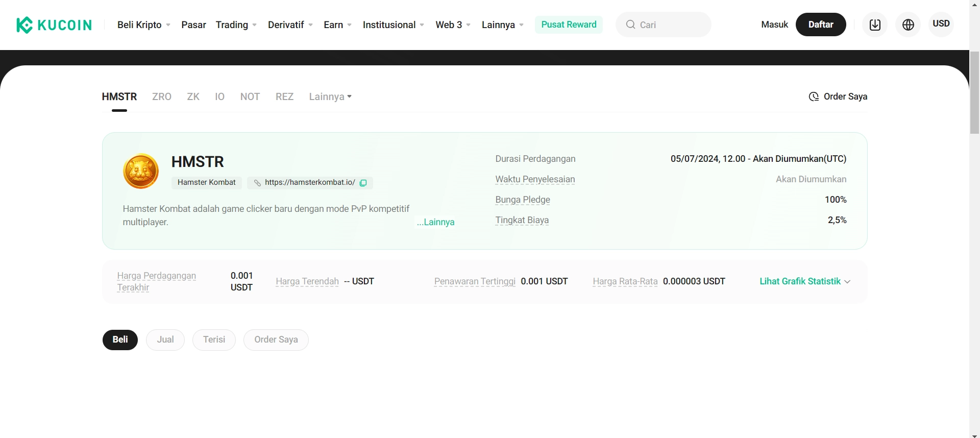Switch to the Jual filter pill

(x=165, y=339)
